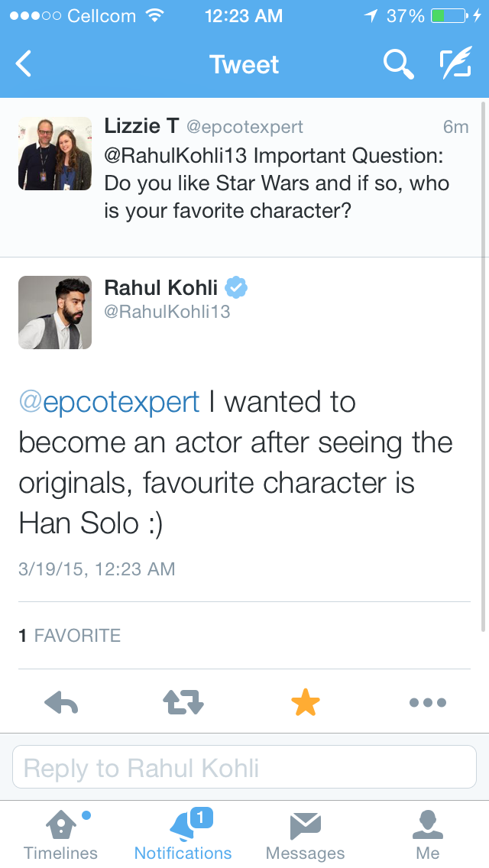
Task: Tap Rahul Kohli's verified badge
Action: point(236,288)
